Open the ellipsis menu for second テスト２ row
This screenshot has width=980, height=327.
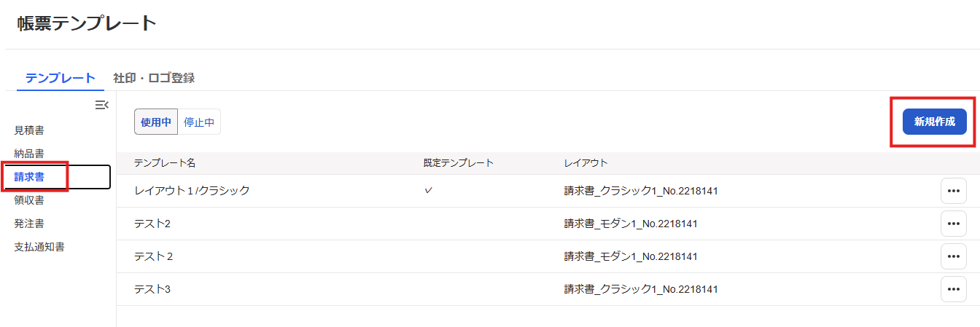953,256
